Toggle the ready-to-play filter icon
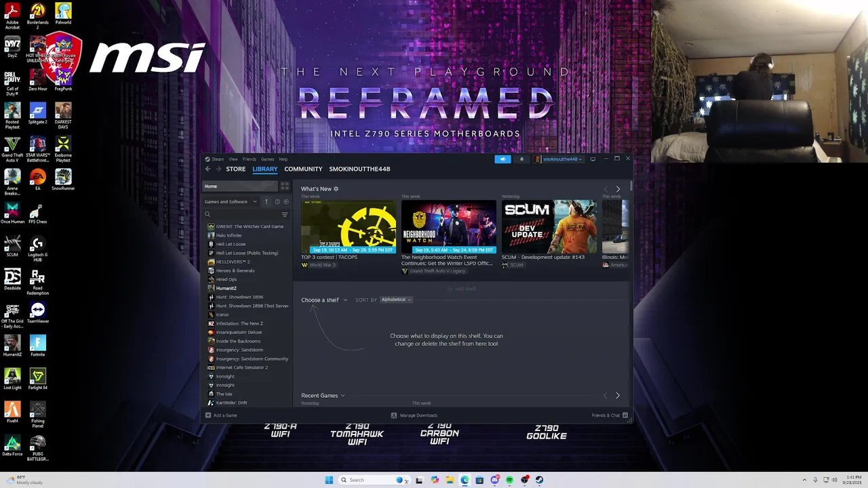This screenshot has width=868, height=488. tap(286, 201)
